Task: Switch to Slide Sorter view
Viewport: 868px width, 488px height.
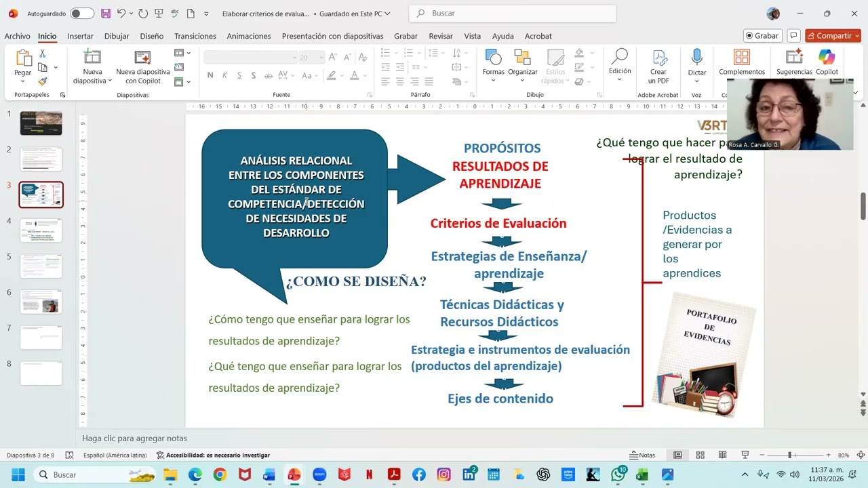Action: [700, 455]
